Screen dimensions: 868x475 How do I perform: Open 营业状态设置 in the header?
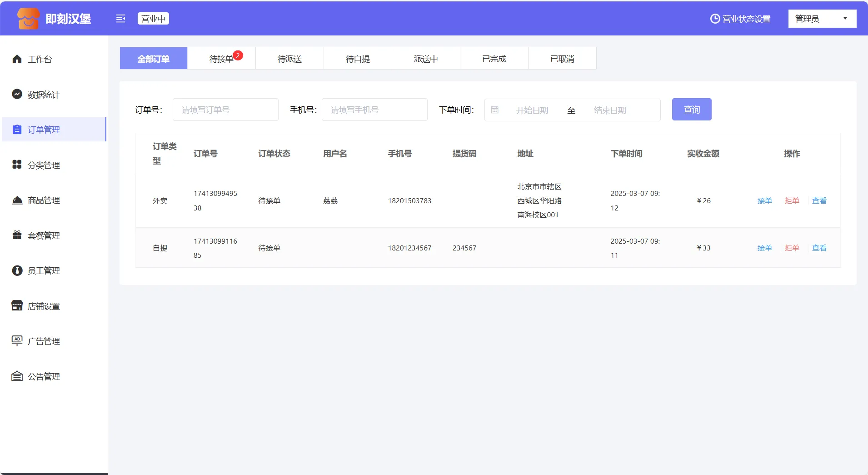click(740, 19)
